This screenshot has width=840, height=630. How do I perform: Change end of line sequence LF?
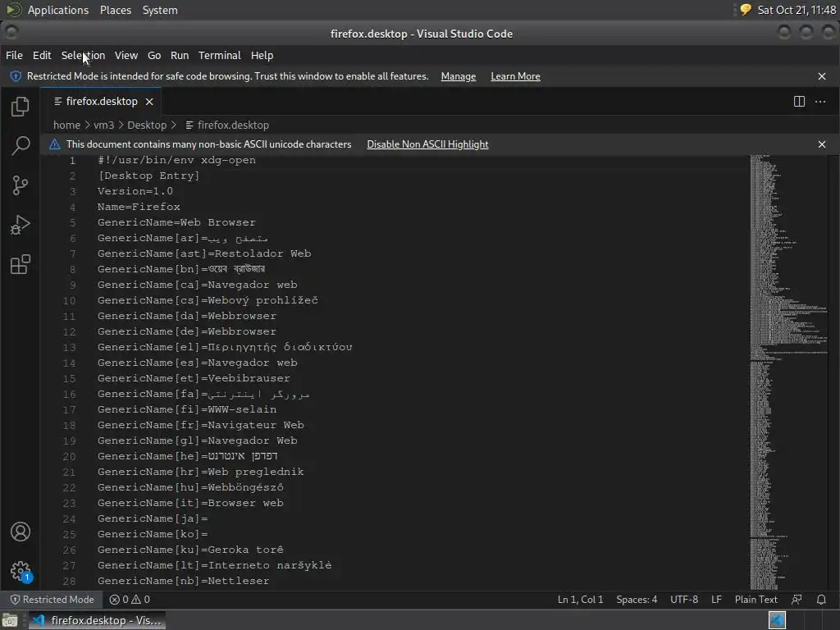point(716,600)
